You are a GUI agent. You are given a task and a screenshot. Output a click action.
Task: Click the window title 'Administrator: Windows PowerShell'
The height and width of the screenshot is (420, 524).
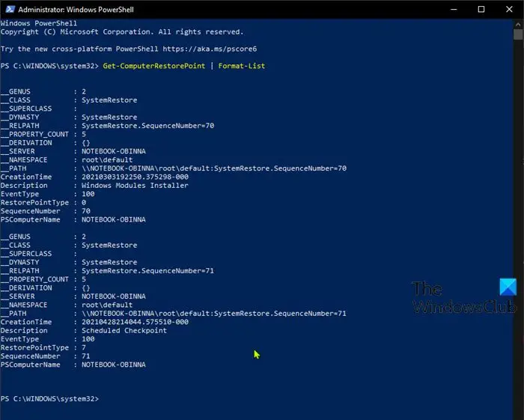coord(76,9)
